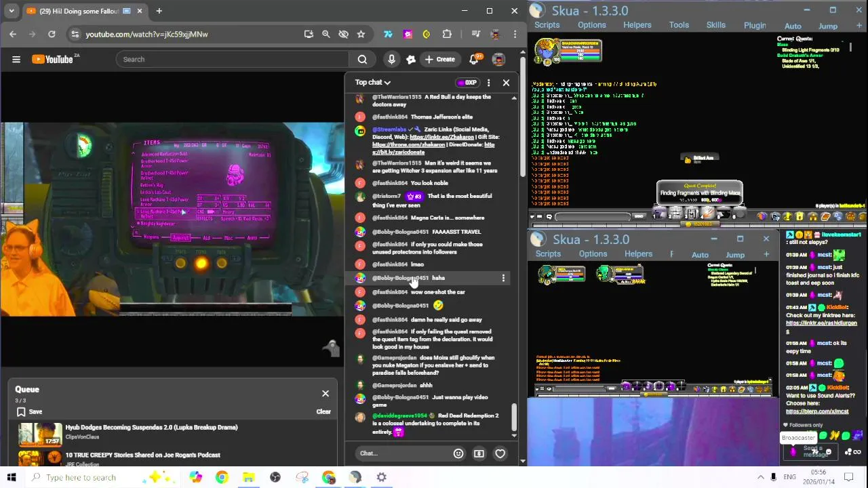
Task: Click the XP points badge in chat header
Action: click(467, 83)
